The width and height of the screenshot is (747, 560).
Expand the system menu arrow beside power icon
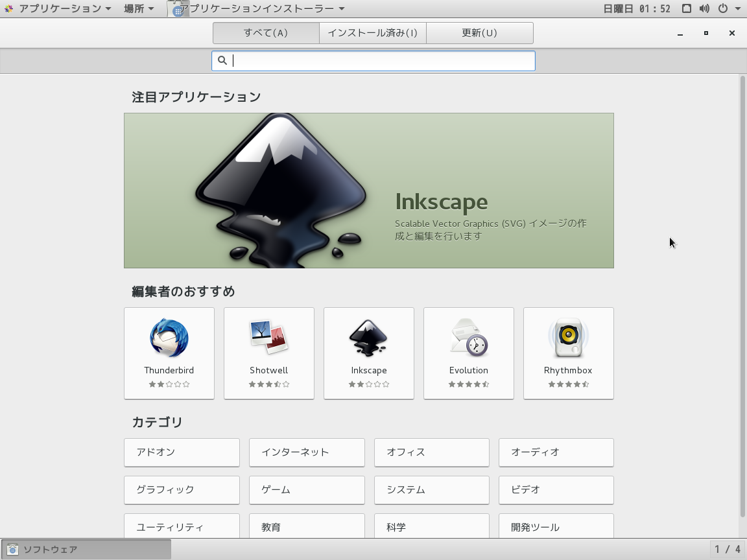(737, 8)
